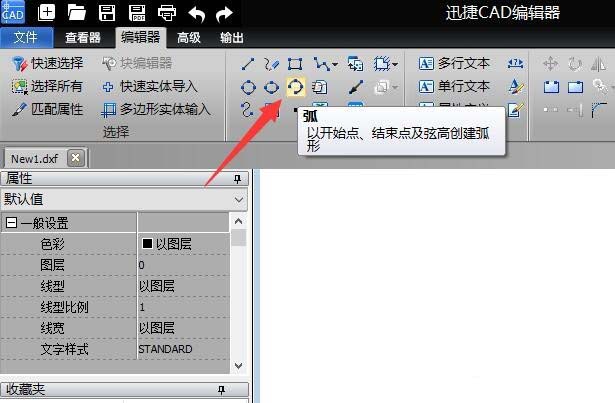This screenshot has width=615, height=403.
Task: Click the 色彩 black color swatch
Action: (147, 244)
